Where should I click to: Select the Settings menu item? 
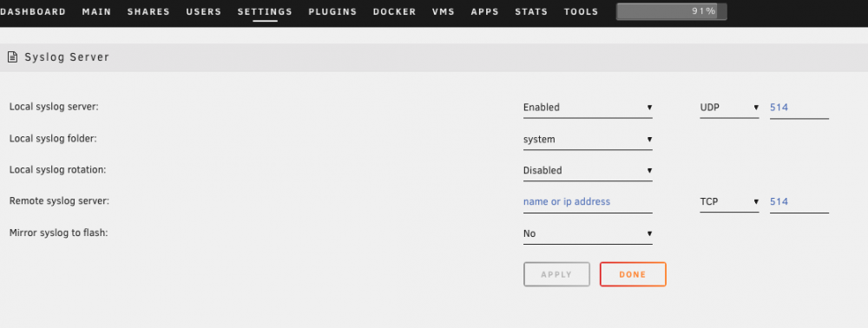[265, 11]
